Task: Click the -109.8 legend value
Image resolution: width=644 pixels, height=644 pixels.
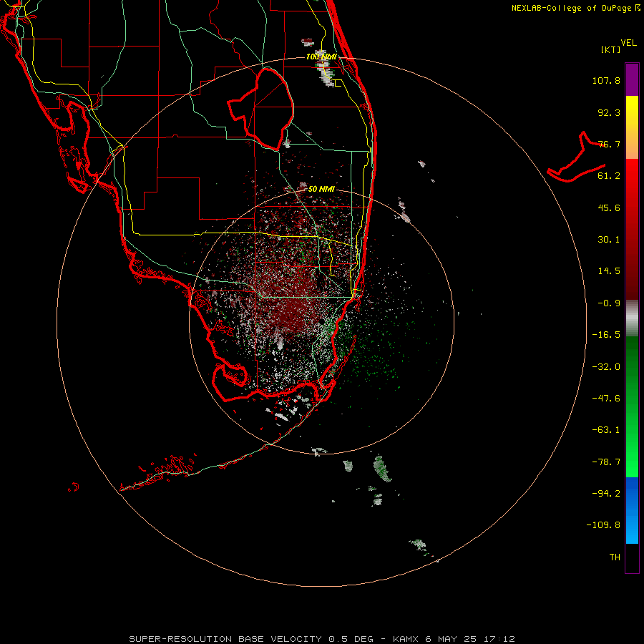Action: 603,525
